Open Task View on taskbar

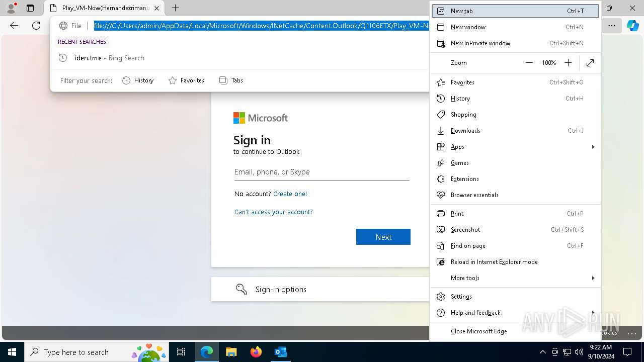pos(182,352)
